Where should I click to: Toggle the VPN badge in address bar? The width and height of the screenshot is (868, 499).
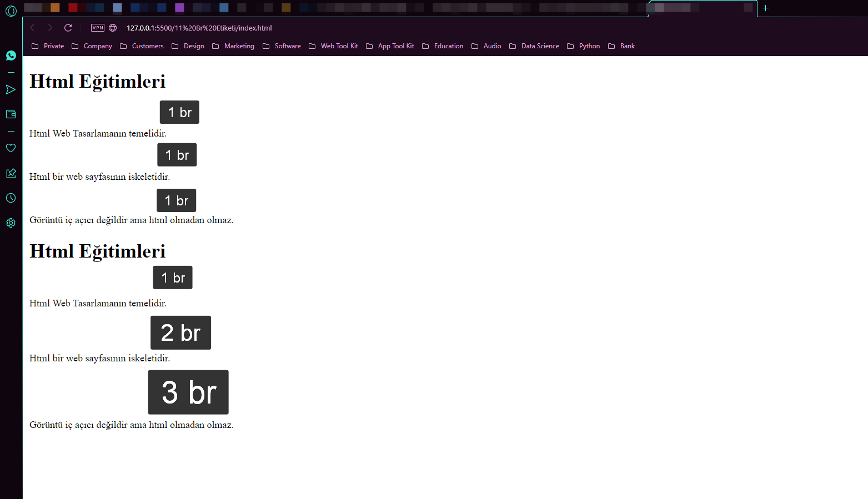(98, 28)
